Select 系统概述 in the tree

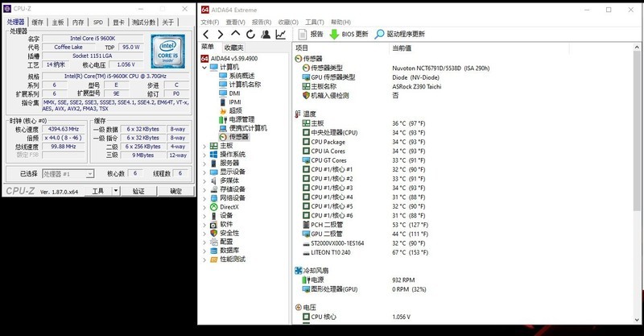(237, 76)
